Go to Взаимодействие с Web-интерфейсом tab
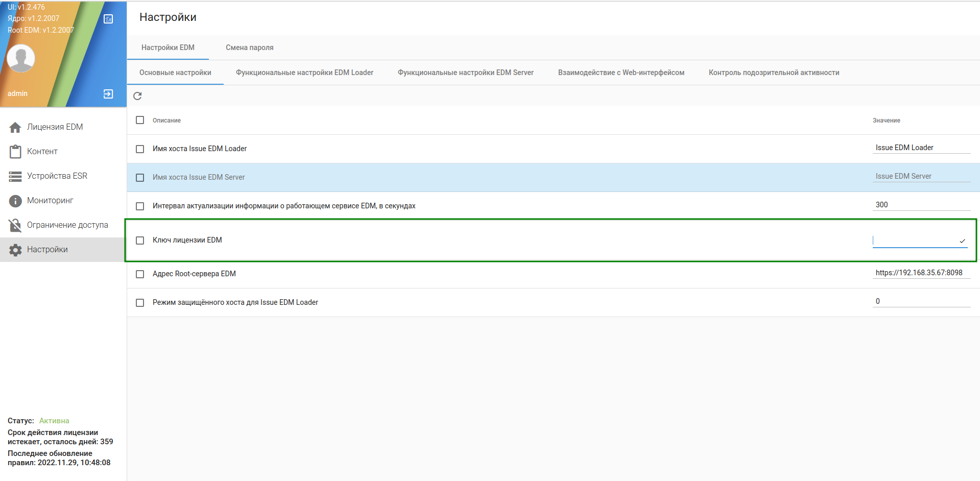980x481 pixels. 621,73
